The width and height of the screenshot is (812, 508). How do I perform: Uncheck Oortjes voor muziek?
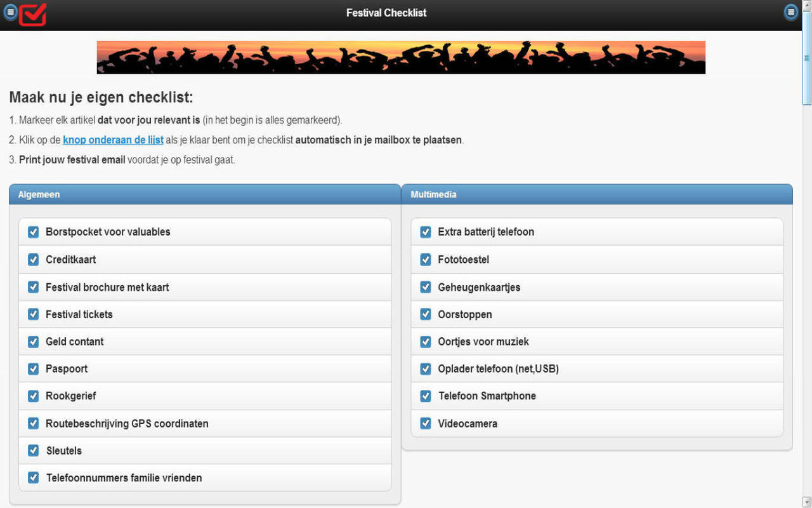[x=426, y=342]
